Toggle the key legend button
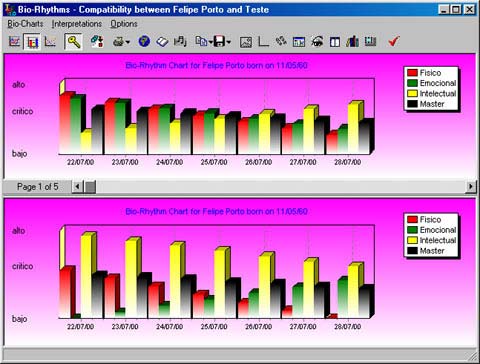 (x=73, y=42)
